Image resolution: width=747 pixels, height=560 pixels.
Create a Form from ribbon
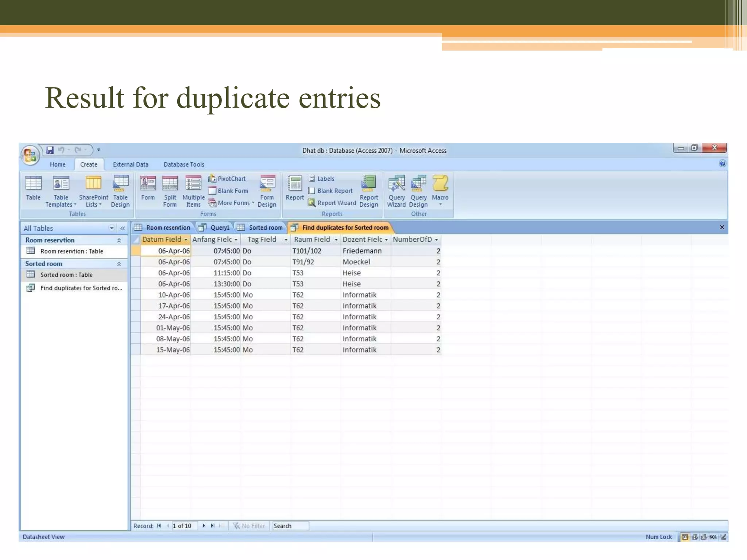[148, 188]
